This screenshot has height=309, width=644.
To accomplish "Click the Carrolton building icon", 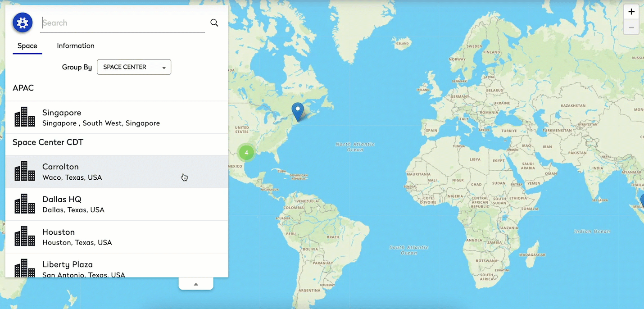I will pos(25,172).
